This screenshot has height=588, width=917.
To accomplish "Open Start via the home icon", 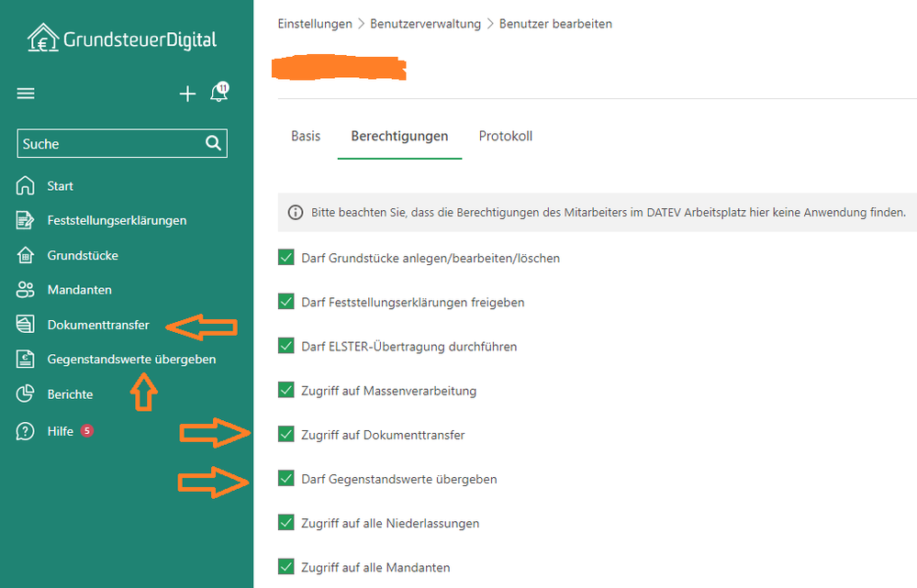I will pos(26,186).
